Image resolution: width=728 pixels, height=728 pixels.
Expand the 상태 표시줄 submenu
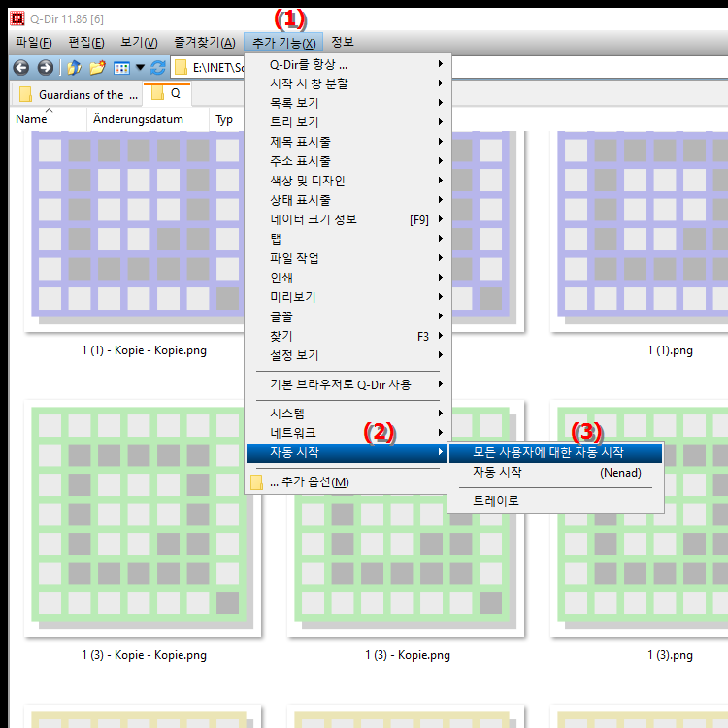click(x=347, y=200)
